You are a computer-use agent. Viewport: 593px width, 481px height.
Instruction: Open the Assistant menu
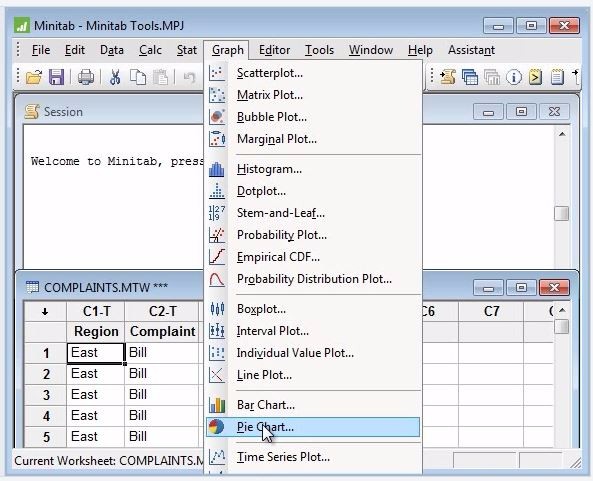coord(471,50)
